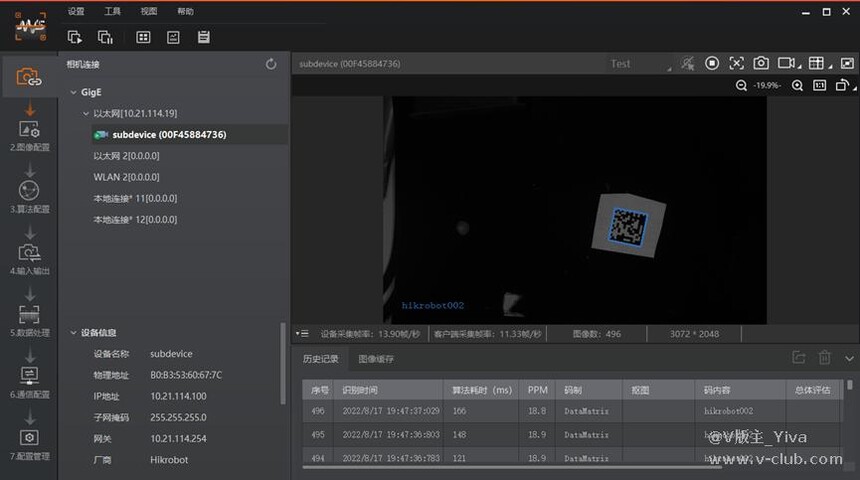Zoom out of the image view
The height and width of the screenshot is (480, 860).
[x=741, y=86]
